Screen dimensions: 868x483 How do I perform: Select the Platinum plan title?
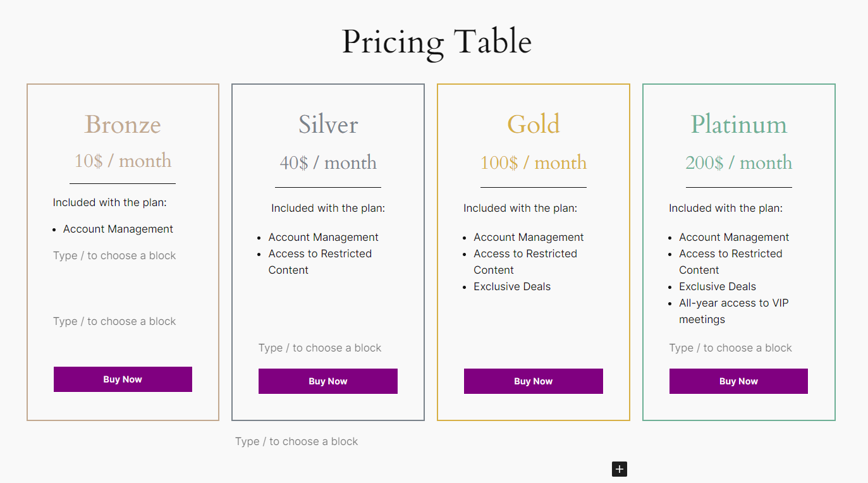coord(738,124)
